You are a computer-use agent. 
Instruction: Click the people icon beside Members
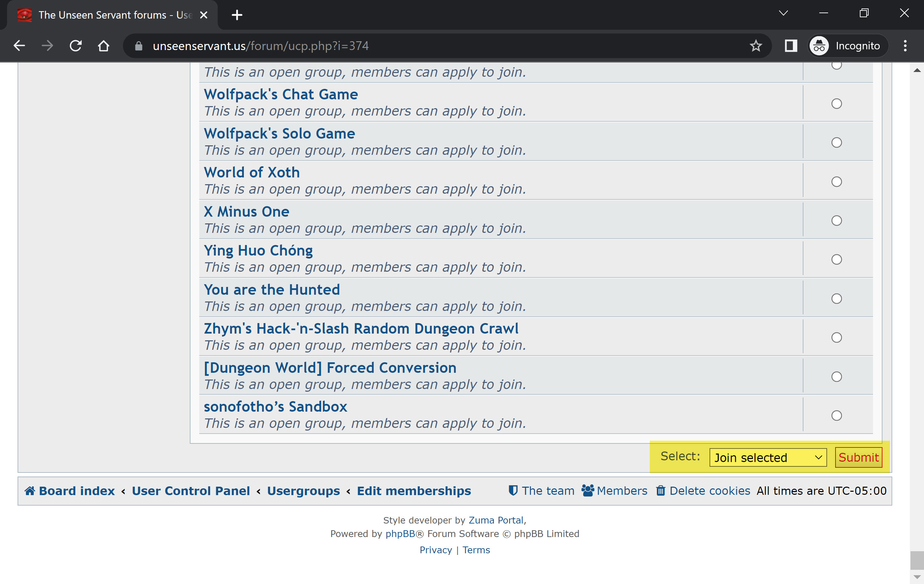click(588, 491)
